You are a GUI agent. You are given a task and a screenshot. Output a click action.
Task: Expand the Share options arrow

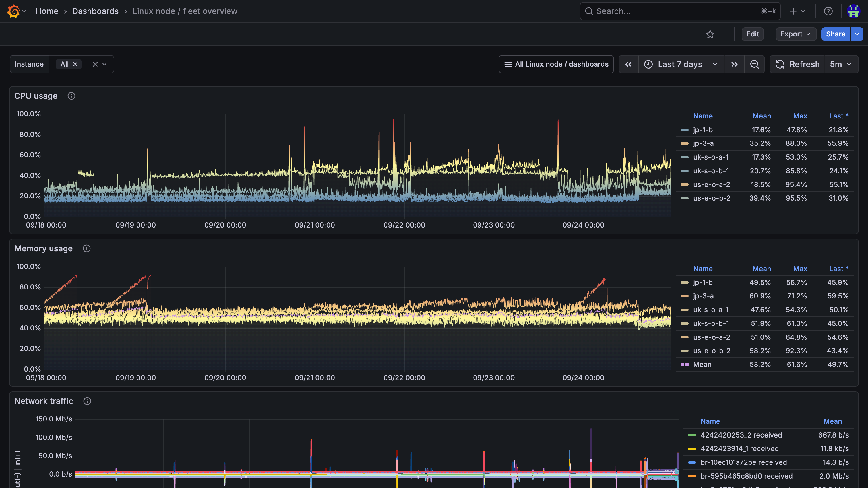(x=857, y=34)
